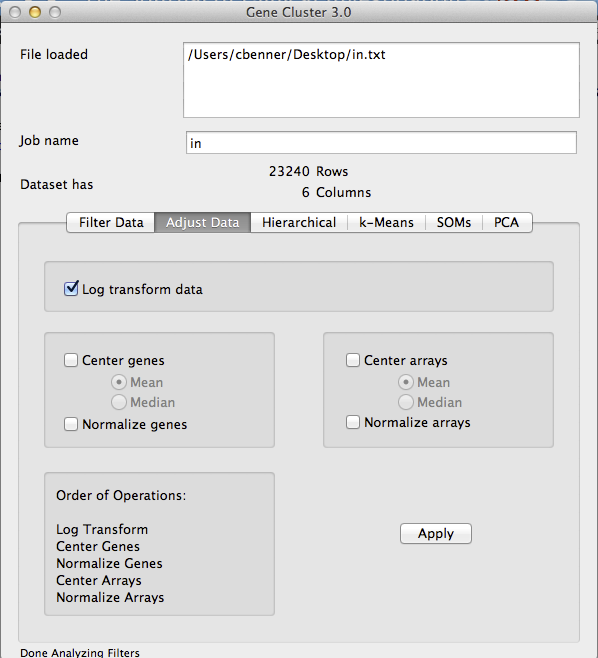
Task: Open the PCA tab
Action: point(507,222)
